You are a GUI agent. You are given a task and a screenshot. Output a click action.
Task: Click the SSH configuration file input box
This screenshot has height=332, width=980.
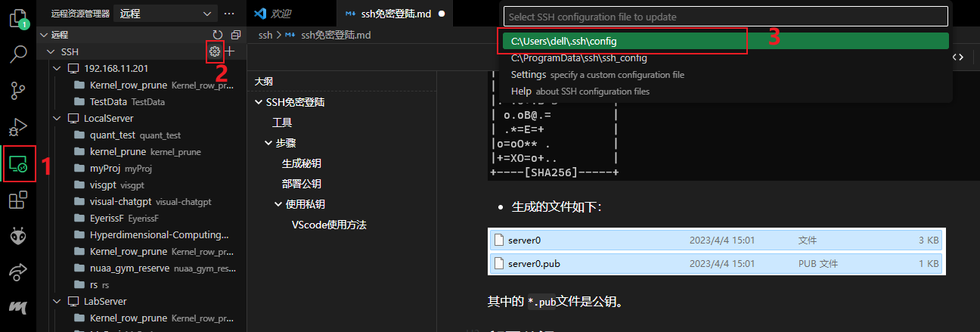(x=724, y=17)
